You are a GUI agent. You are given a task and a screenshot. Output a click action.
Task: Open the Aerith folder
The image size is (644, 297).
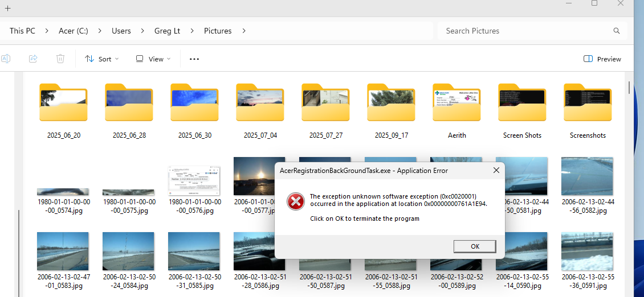pyautogui.click(x=456, y=102)
